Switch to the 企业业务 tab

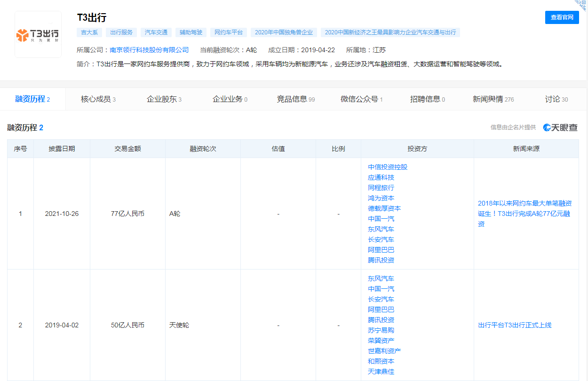coord(230,99)
